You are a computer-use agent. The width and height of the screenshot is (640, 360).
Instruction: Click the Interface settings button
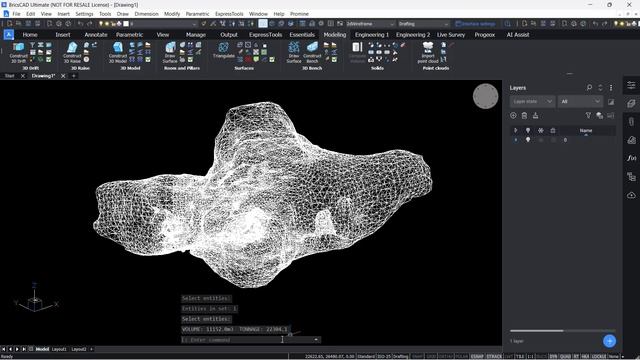click(x=476, y=24)
